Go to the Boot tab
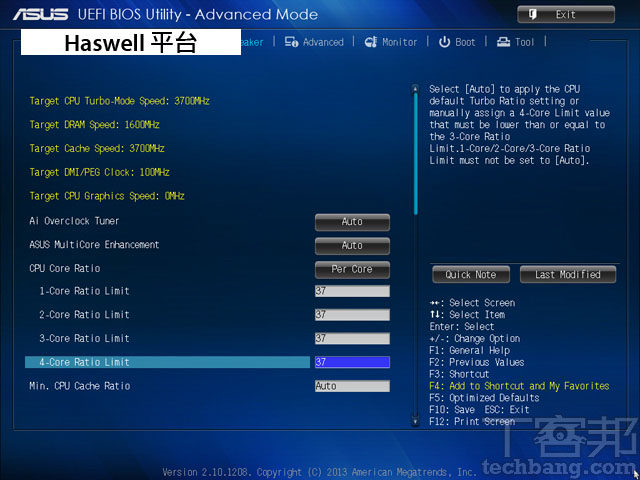The image size is (640, 480). pos(457,42)
